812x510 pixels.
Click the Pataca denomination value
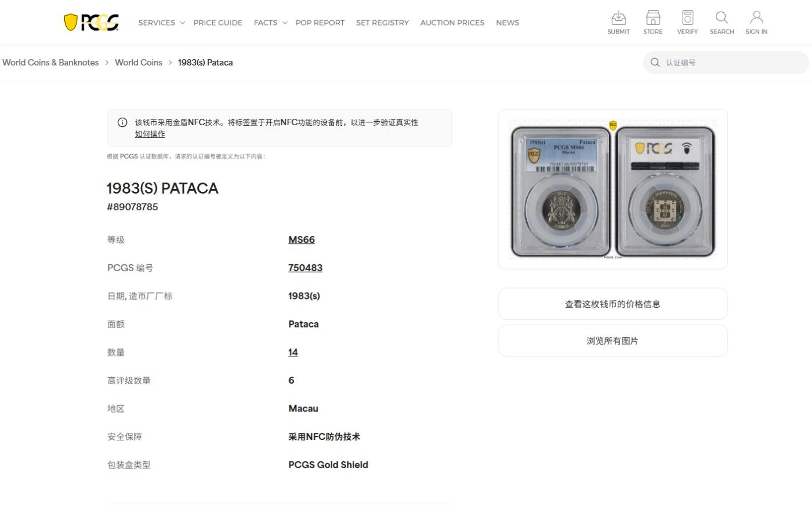click(x=303, y=324)
